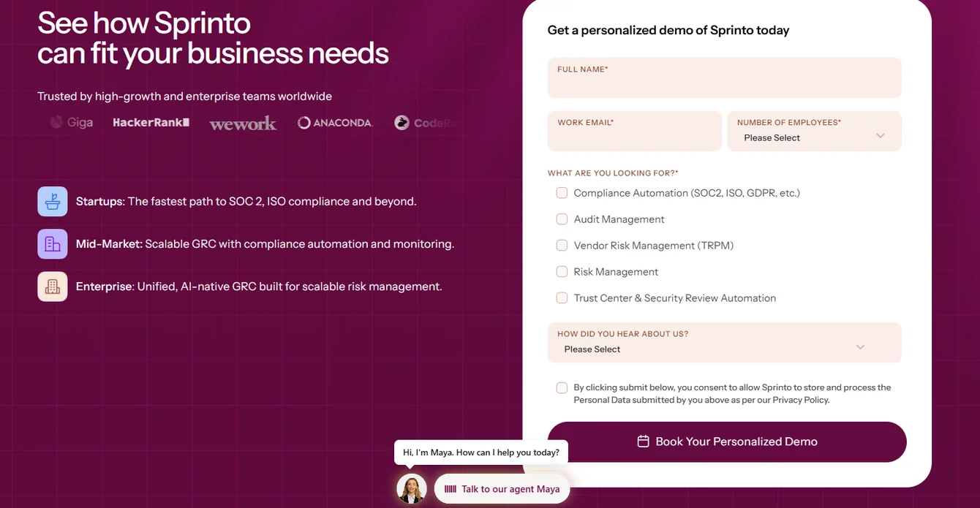
Task: Select the Risk Management checkbox
Action: [x=562, y=272]
